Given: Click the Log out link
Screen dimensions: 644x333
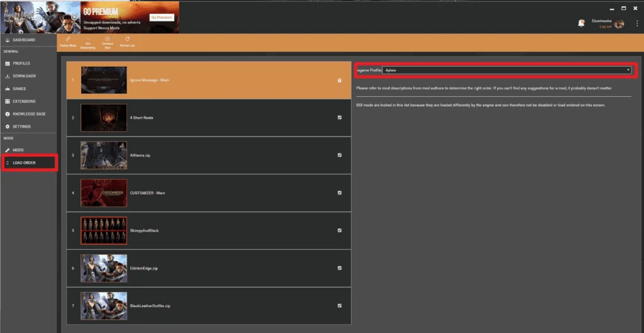Looking at the screenshot, I should point(605,26).
